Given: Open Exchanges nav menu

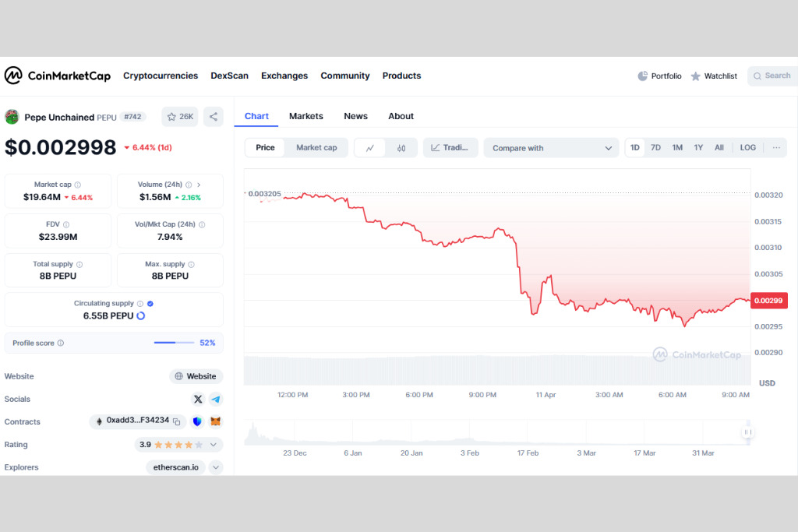Looking at the screenshot, I should tap(284, 76).
